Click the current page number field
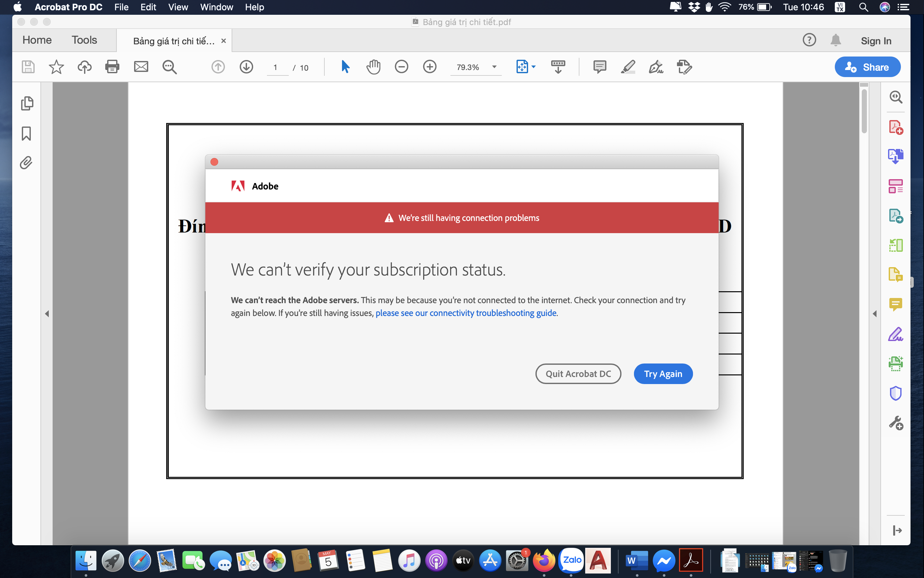This screenshot has width=924, height=578. point(277,68)
